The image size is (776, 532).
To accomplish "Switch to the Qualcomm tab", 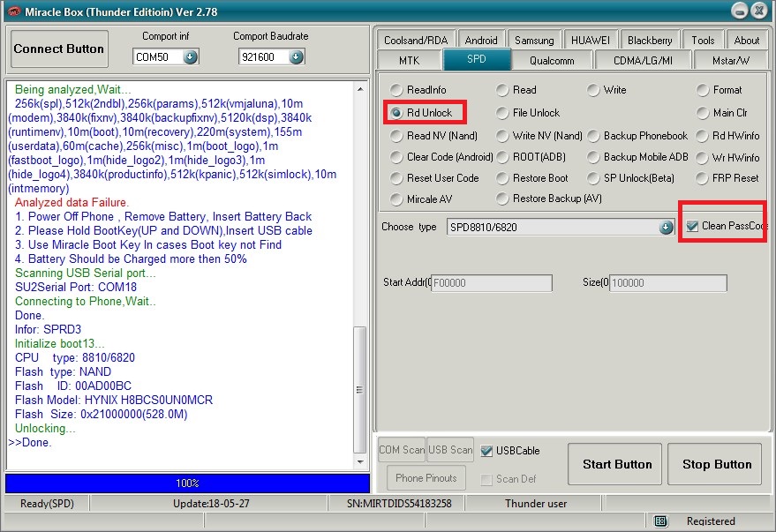I will [x=552, y=60].
